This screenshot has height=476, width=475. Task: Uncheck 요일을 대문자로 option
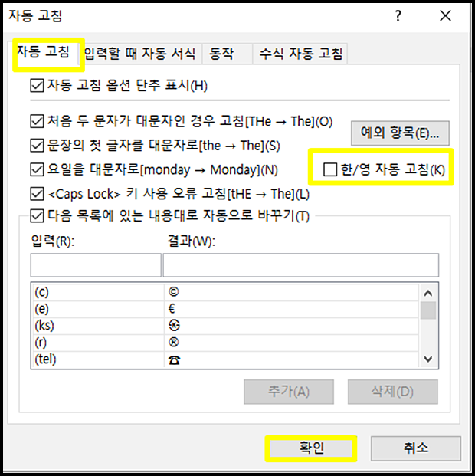click(37, 169)
